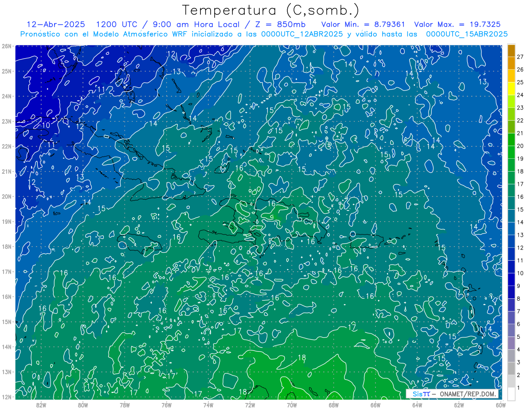This screenshot has height=411, width=532.
Task: Click the 14N latitude axis label
Action: tap(6, 347)
